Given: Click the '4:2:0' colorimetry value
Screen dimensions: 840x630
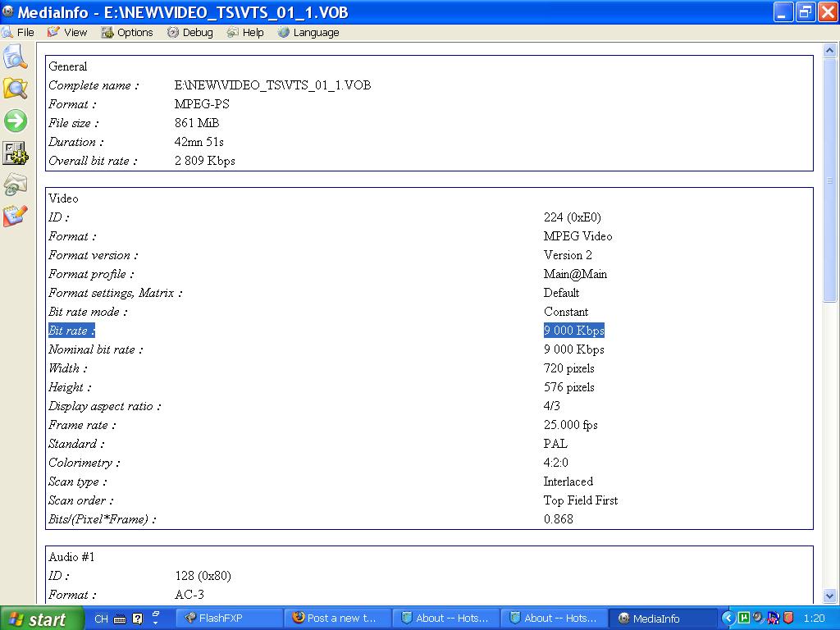Looking at the screenshot, I should click(555, 463).
